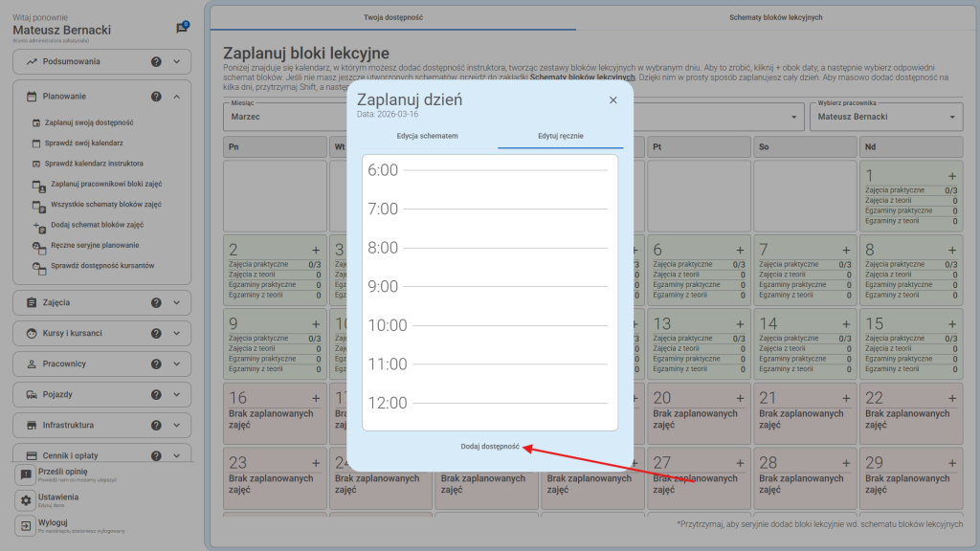Click the Prześlij opinię feedback icon
Screen dimensions: 980x551
point(26,474)
